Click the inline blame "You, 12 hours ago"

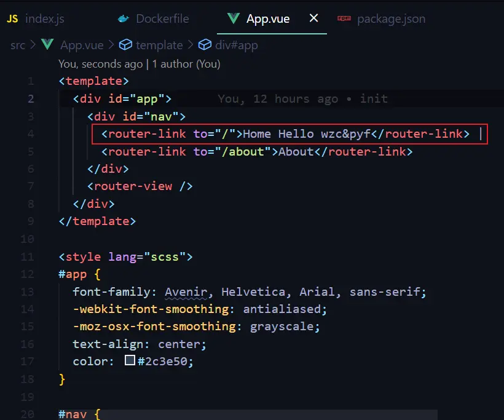[277, 98]
